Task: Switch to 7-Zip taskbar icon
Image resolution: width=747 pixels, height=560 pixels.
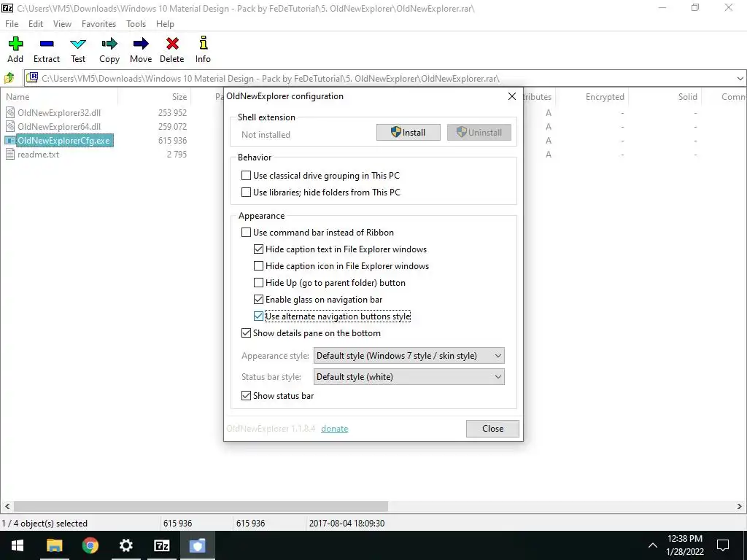Action: click(x=162, y=545)
